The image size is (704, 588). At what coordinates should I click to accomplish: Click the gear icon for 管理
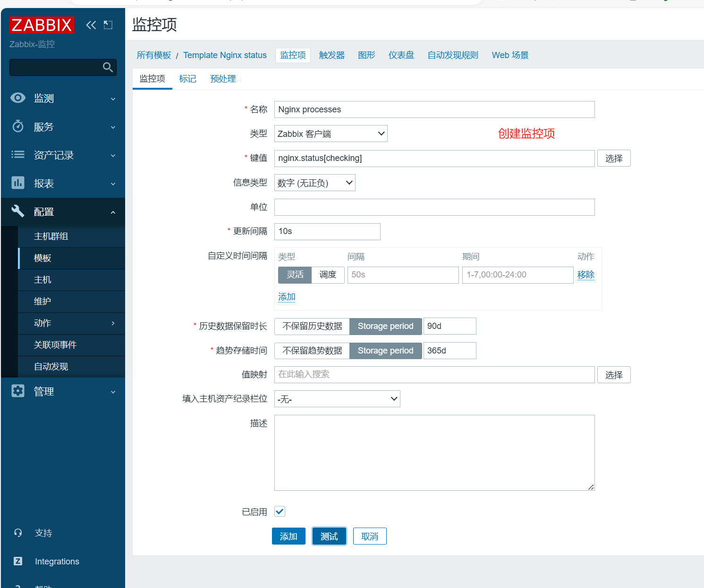18,391
